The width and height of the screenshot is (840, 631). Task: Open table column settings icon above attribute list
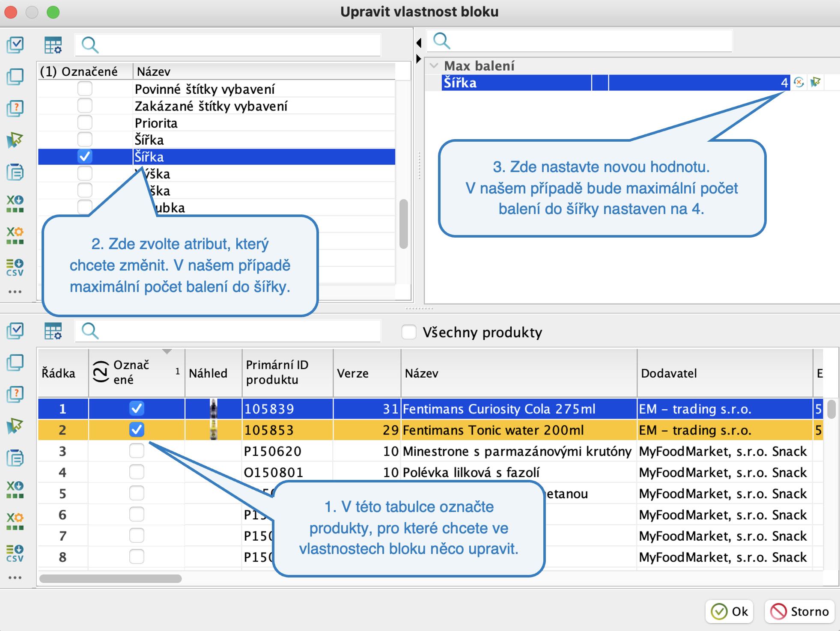point(53,45)
